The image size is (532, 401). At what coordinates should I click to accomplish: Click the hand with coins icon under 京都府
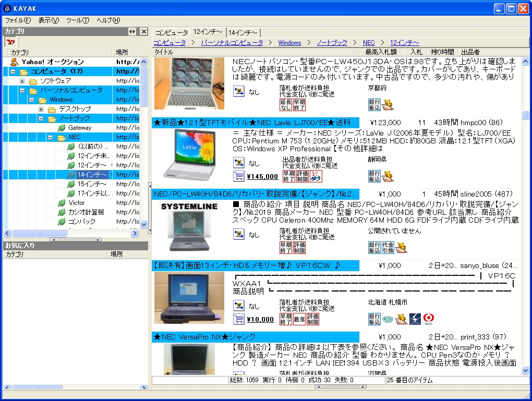pyautogui.click(x=388, y=105)
